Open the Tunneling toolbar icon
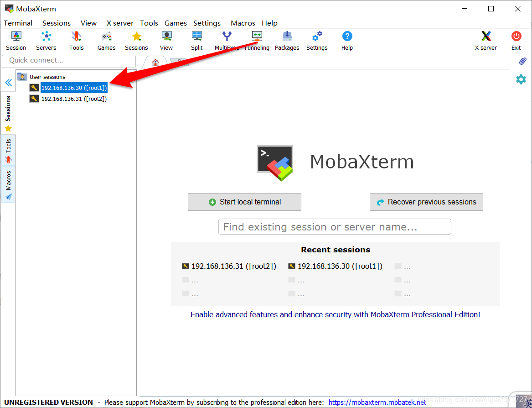Image resolution: width=532 pixels, height=408 pixels. 257,41
